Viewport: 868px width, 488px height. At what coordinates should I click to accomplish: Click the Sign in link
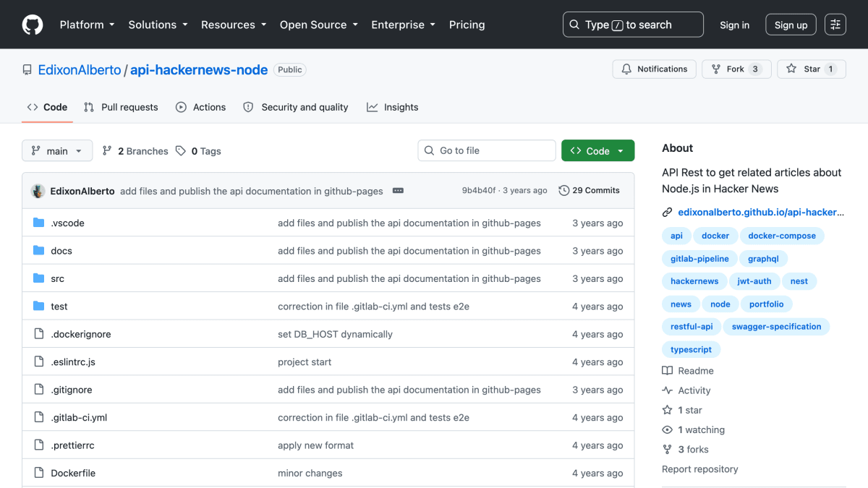click(x=734, y=25)
